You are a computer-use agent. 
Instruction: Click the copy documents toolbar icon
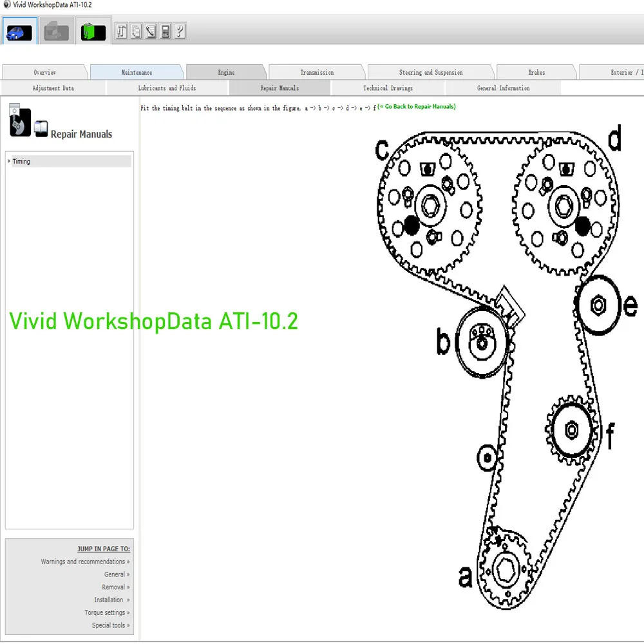pyautogui.click(x=136, y=31)
